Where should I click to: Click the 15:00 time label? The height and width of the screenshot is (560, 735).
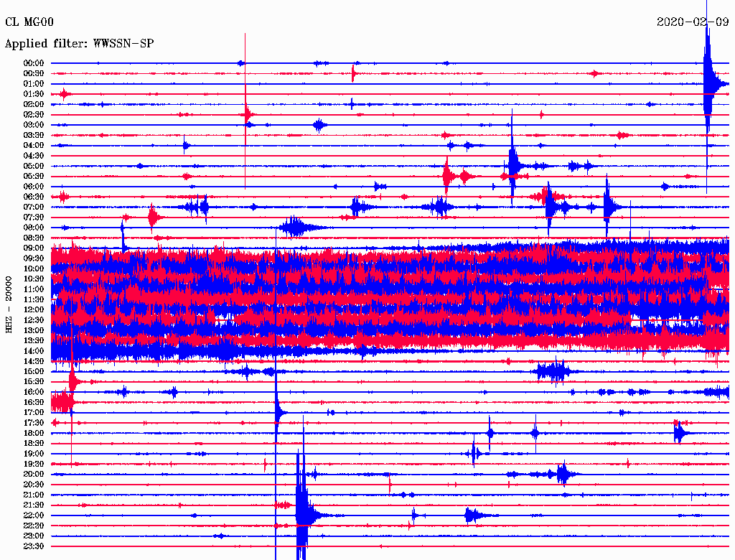(34, 372)
